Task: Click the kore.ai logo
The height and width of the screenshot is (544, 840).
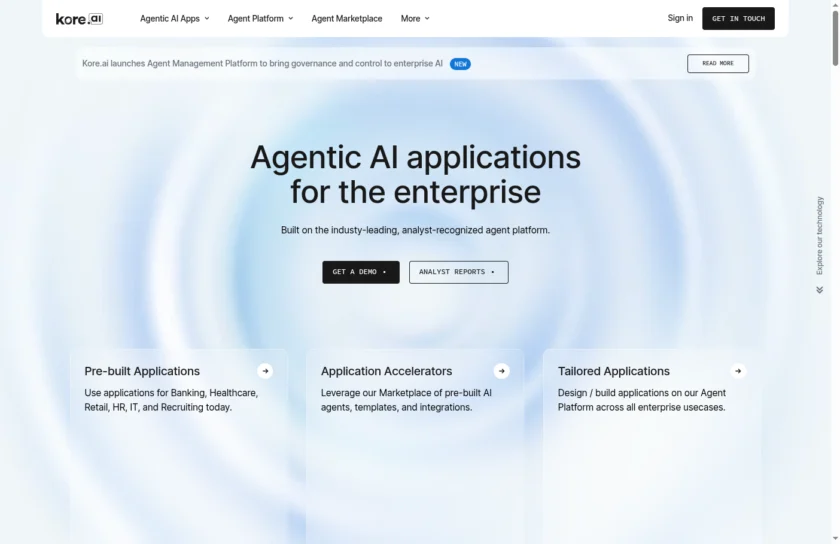Action: [79, 19]
